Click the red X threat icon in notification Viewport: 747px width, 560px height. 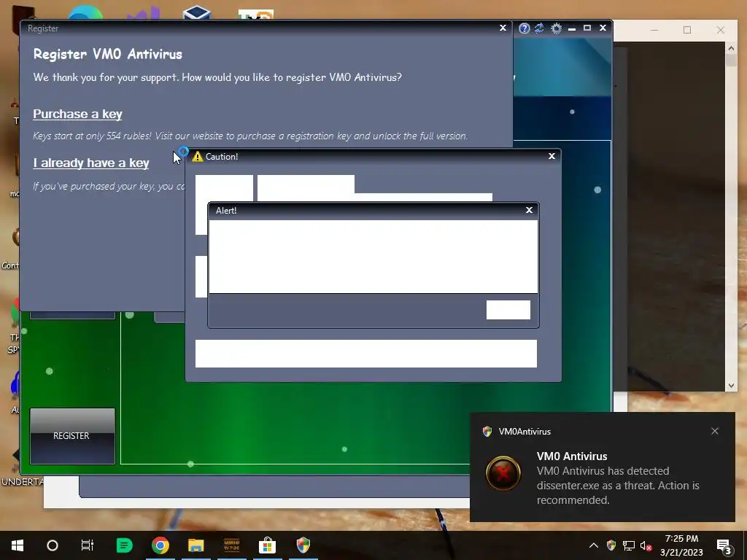503,473
